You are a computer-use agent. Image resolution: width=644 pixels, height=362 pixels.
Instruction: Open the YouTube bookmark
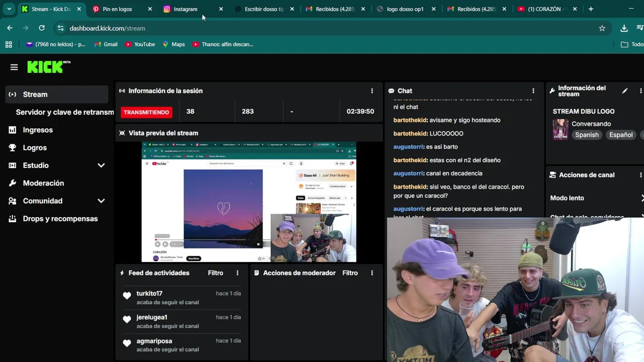click(140, 44)
